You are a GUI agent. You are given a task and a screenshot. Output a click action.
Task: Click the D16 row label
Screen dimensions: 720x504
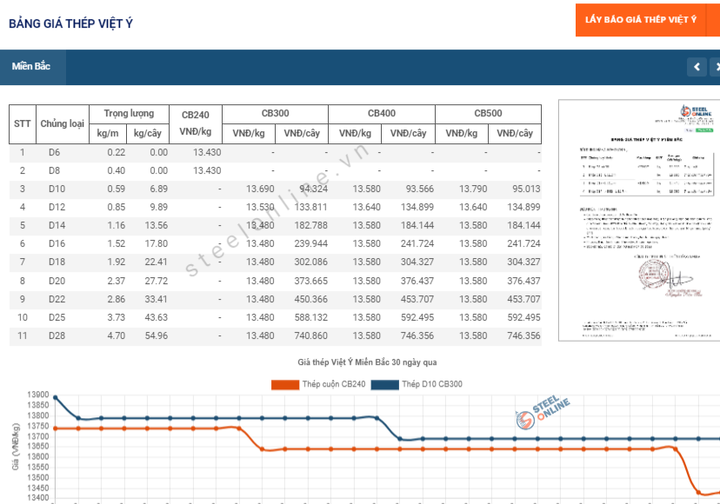click(57, 244)
